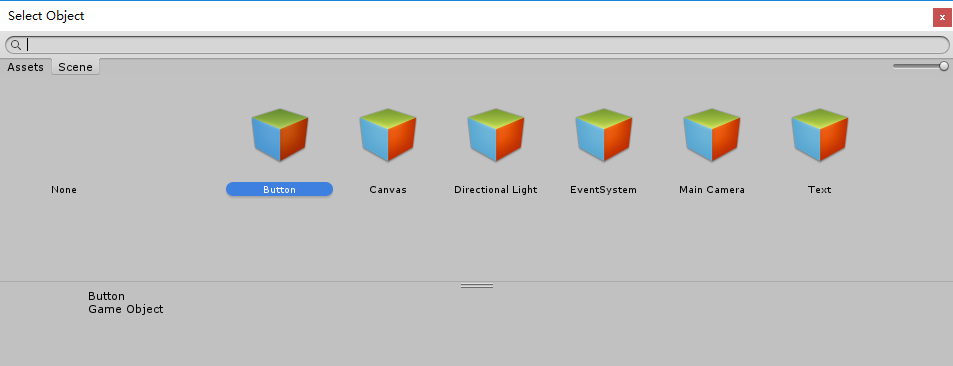Click the Main Camera name label
Viewport: 953px width, 366px height.
(712, 190)
